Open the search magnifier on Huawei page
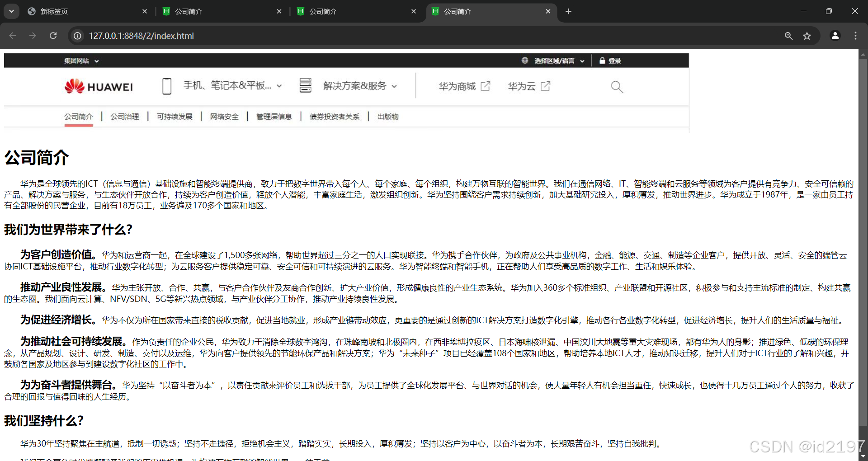Image resolution: width=868 pixels, height=461 pixels. point(617,87)
